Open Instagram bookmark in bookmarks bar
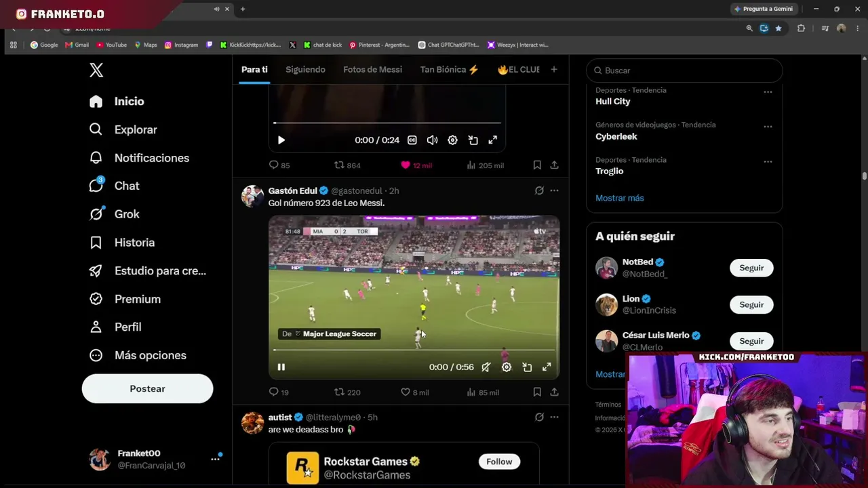 [x=181, y=45]
